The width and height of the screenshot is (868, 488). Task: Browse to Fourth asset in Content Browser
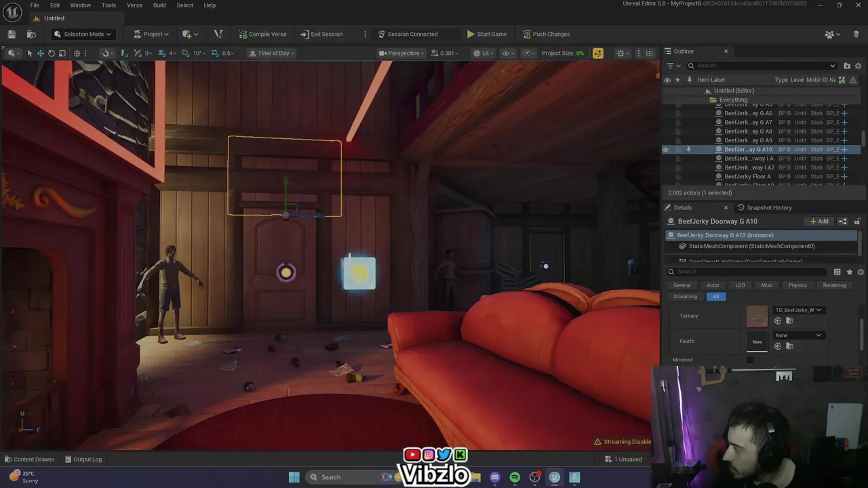click(x=789, y=346)
